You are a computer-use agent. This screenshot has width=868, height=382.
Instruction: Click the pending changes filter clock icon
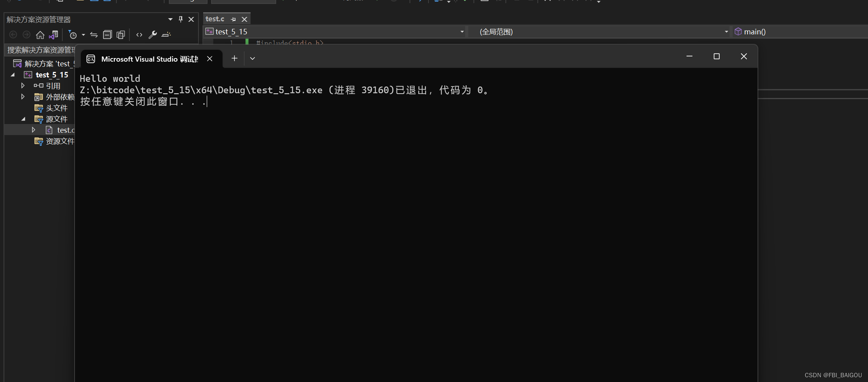(73, 34)
